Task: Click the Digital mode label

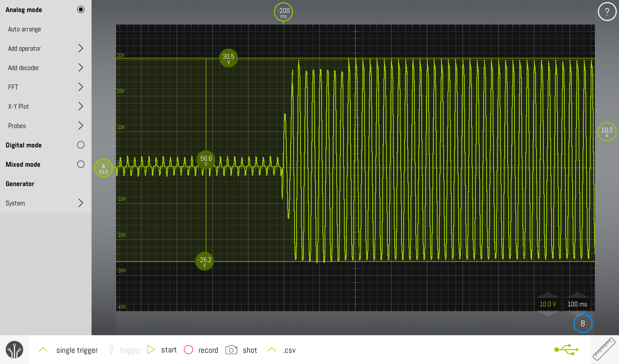Action: click(x=24, y=145)
